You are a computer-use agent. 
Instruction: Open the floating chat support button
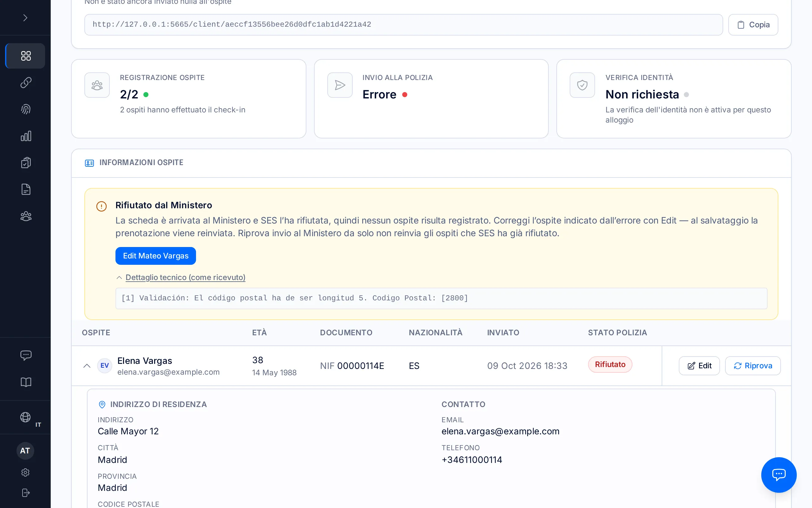(x=778, y=474)
